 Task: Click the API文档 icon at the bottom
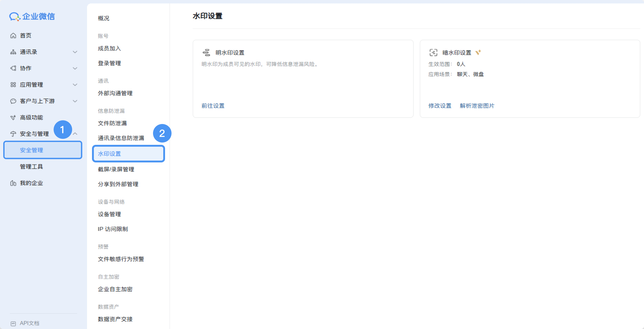pos(13,323)
